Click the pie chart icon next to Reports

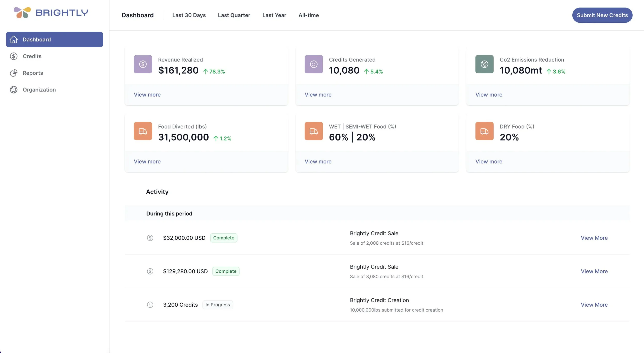(14, 73)
